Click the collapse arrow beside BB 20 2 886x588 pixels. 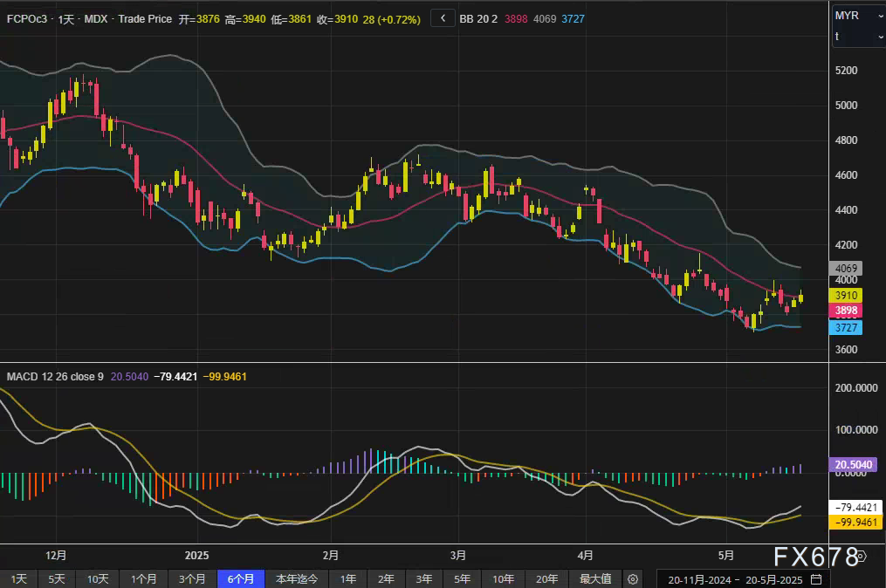pos(443,18)
